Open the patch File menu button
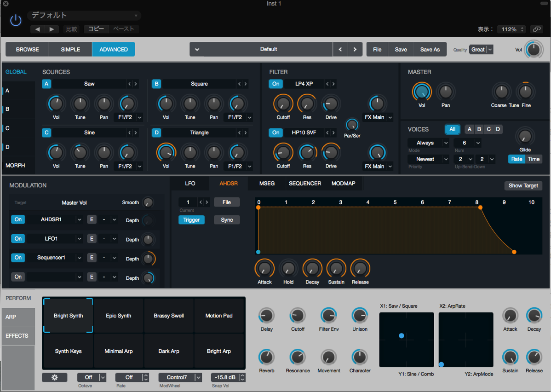Screen dimensions: 551x392 coord(377,50)
